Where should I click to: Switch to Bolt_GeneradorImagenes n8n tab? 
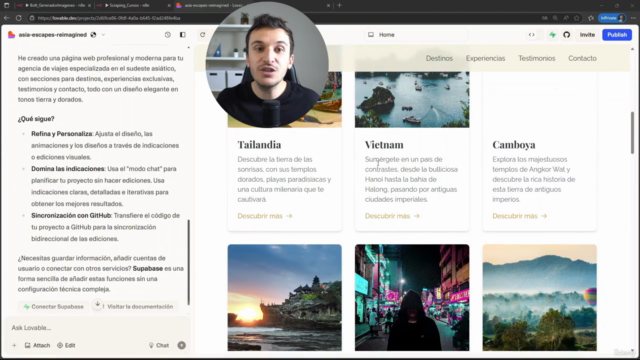point(54,5)
